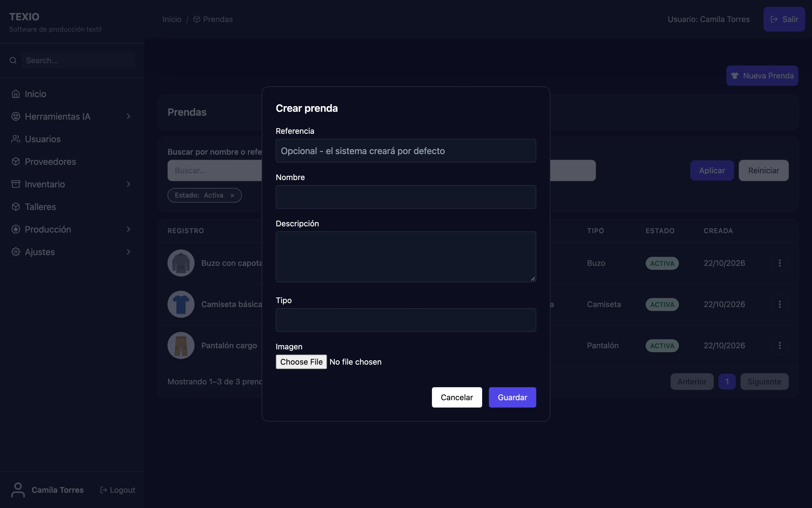Click the Talleres cube icon

click(16, 206)
